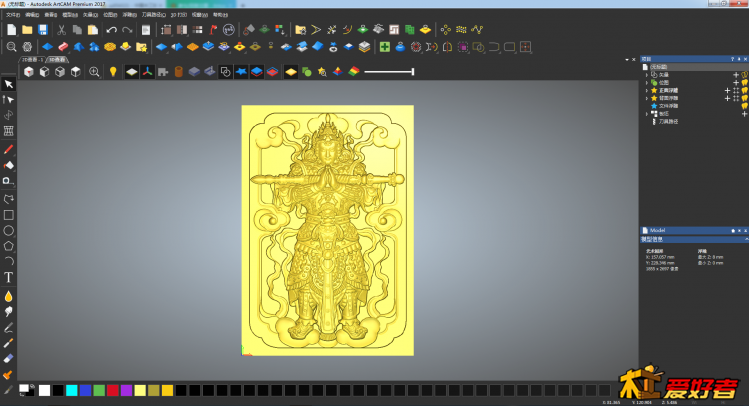Save model with blue floppy disk icon
The width and height of the screenshot is (749, 406).
(x=43, y=30)
